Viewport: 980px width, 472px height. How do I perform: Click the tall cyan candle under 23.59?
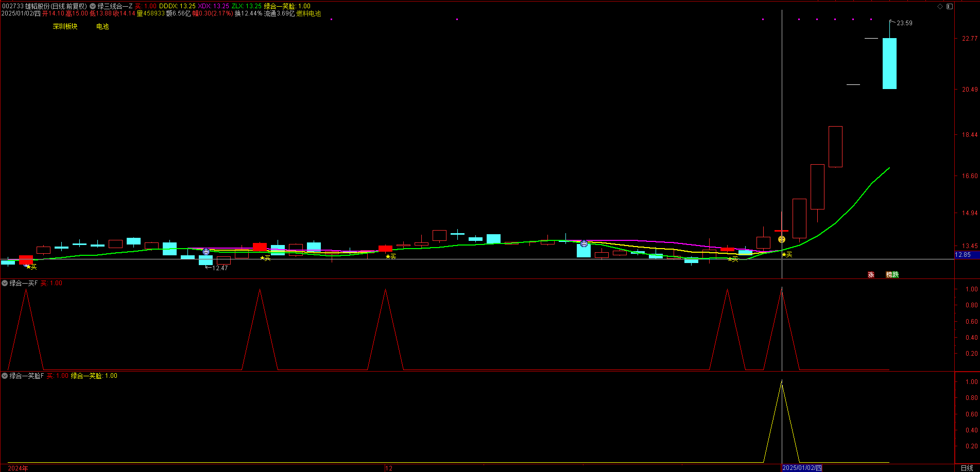(889, 63)
